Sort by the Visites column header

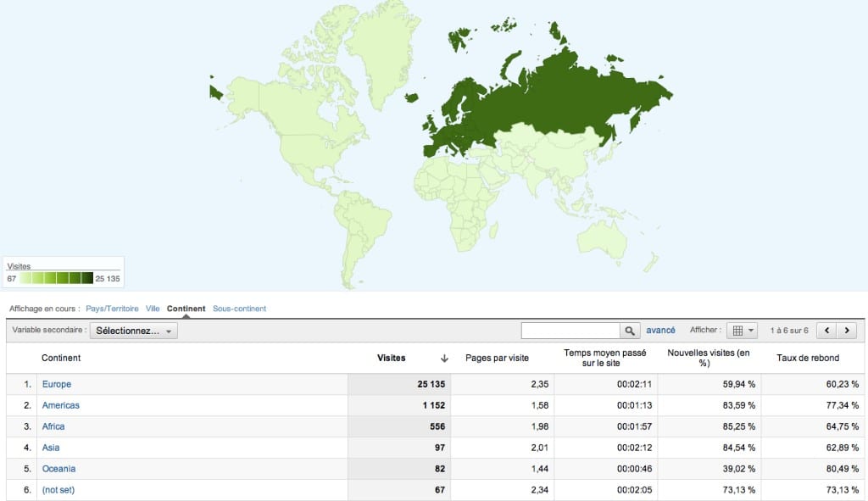point(392,359)
